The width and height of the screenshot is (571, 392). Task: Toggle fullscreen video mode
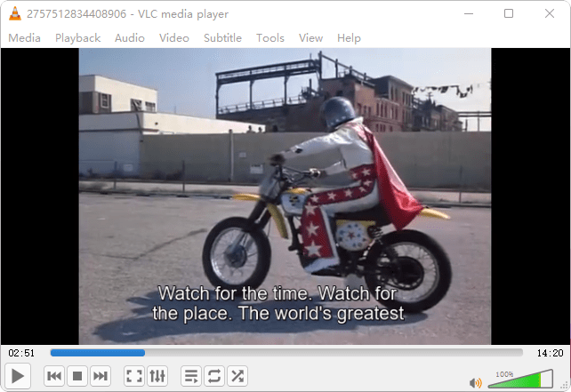tap(134, 376)
